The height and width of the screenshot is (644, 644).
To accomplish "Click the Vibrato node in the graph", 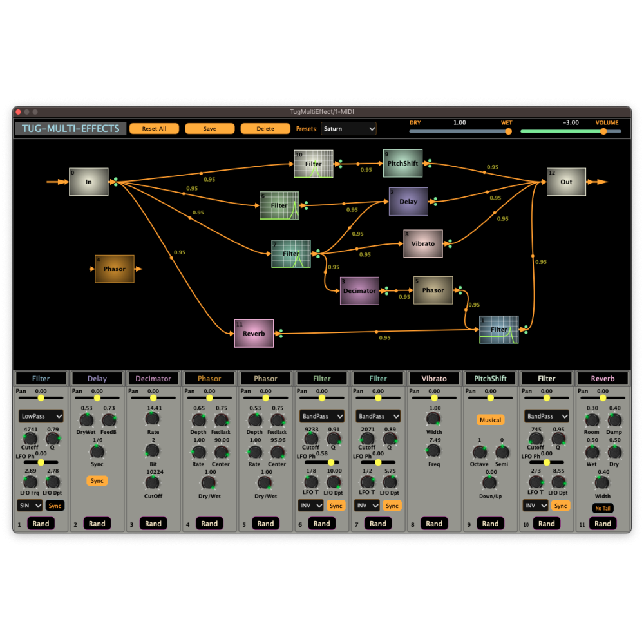I will click(422, 244).
